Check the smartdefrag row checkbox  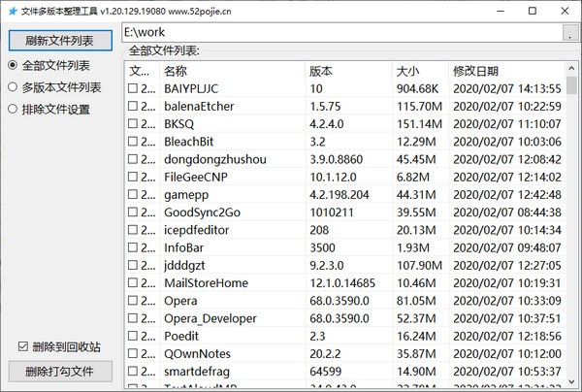point(133,372)
